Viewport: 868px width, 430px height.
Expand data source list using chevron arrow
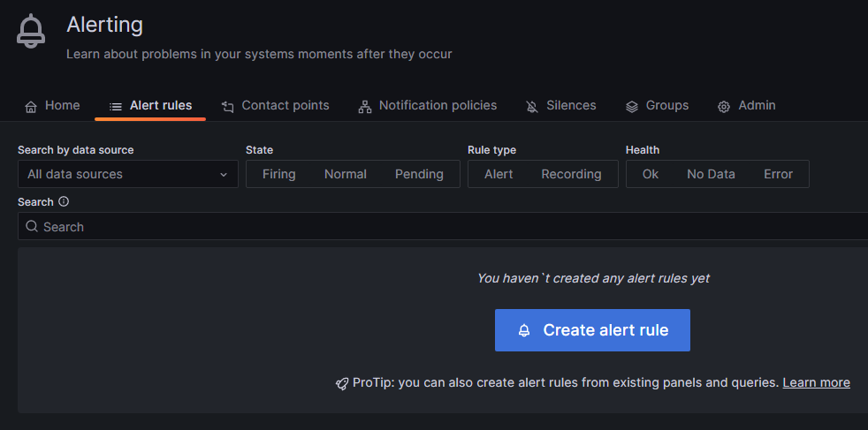coord(224,175)
